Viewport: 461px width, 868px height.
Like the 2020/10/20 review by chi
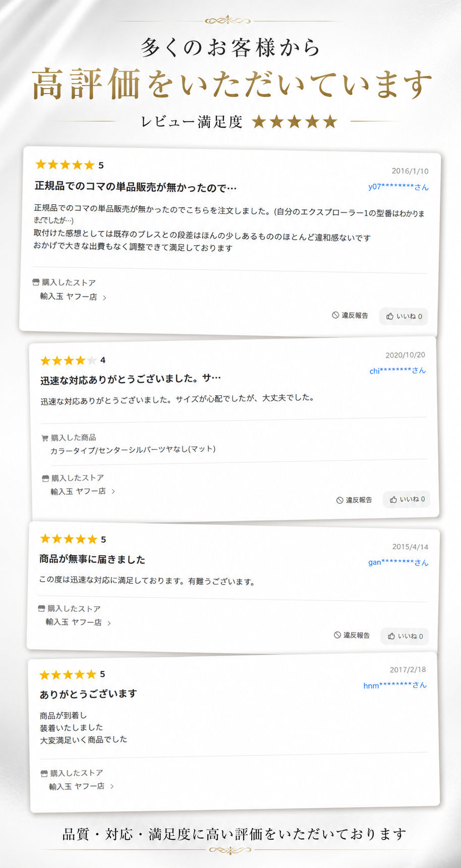pos(407,499)
